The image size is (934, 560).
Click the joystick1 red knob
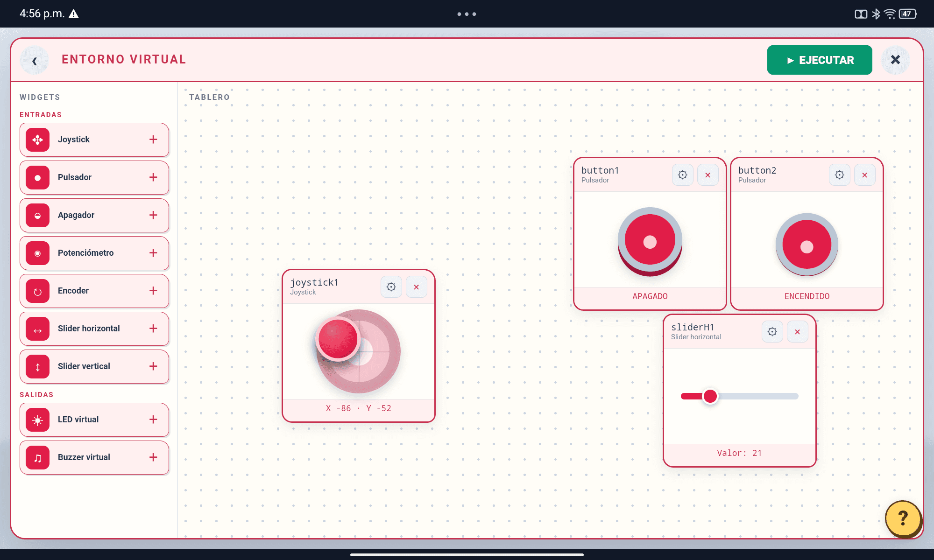[x=338, y=339]
